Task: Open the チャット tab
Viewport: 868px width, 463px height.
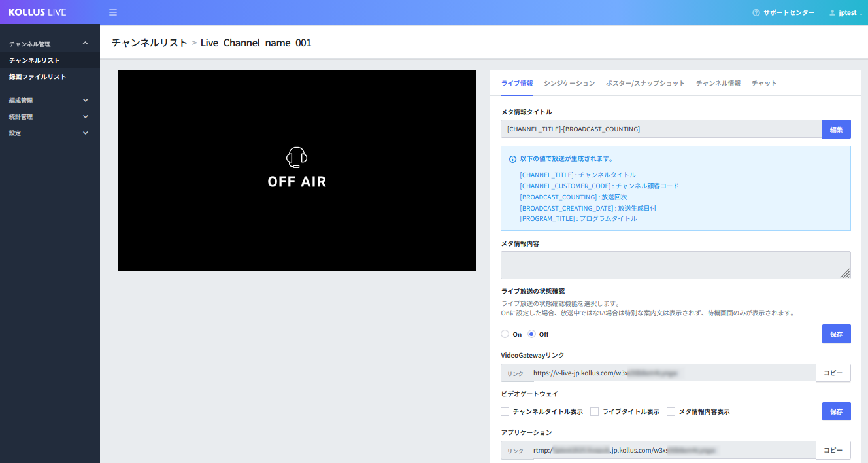Action: tap(764, 83)
